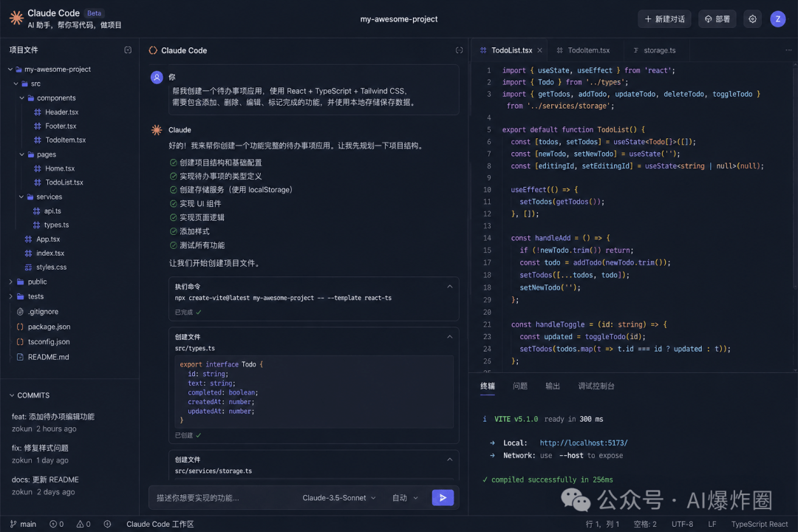The width and height of the screenshot is (798, 532).
Task: Open the settings gear icon
Action: [x=752, y=18]
